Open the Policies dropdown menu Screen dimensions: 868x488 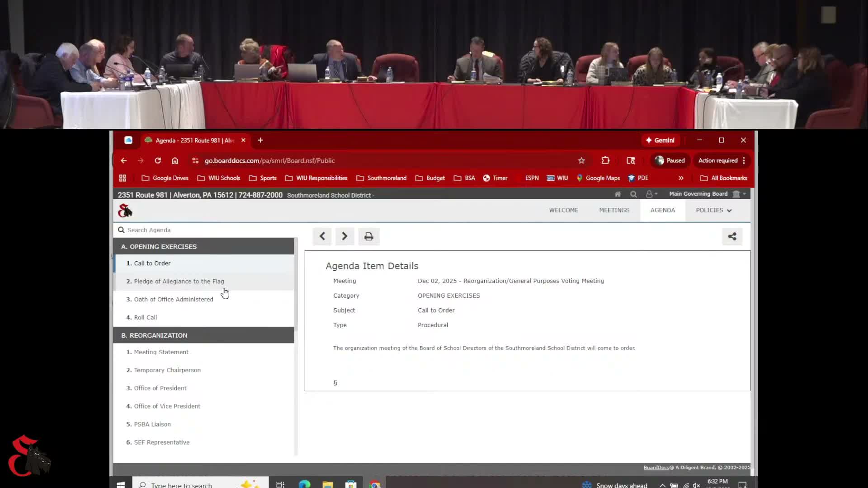[x=713, y=210]
